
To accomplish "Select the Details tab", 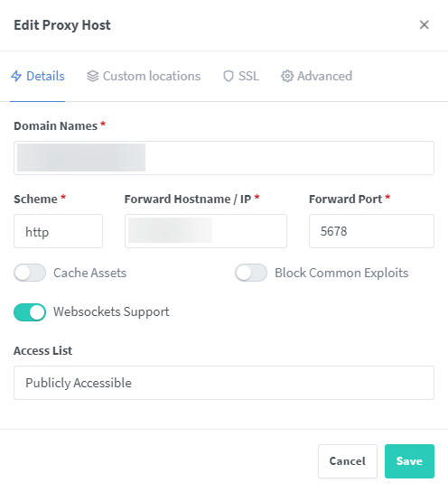I will [x=38, y=76].
